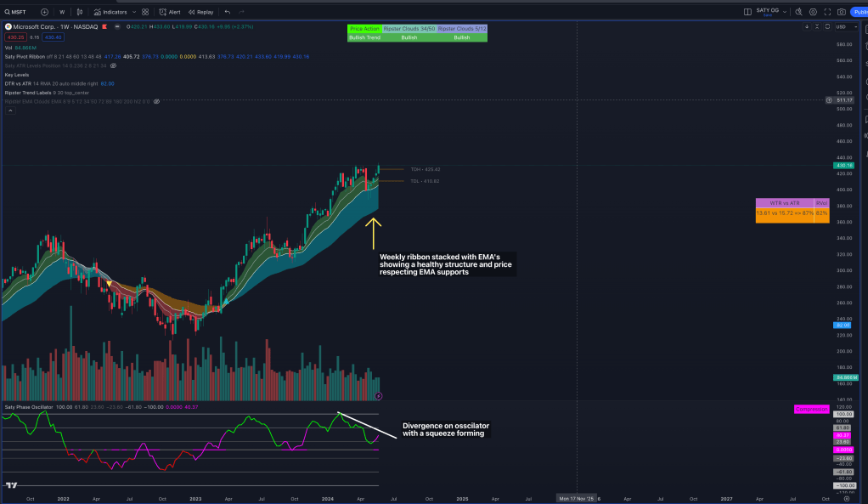Open the quick search icon

click(x=800, y=12)
